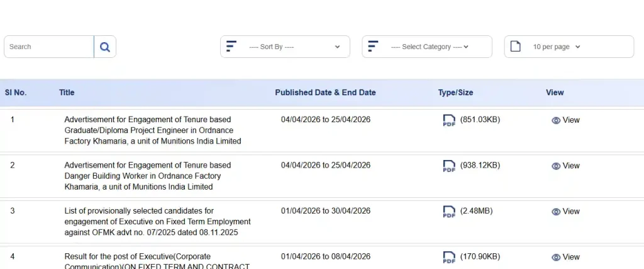Open PDF icon for Danger Building Worker advertisement
Viewport: 644px width, 269px height.
[x=449, y=166]
